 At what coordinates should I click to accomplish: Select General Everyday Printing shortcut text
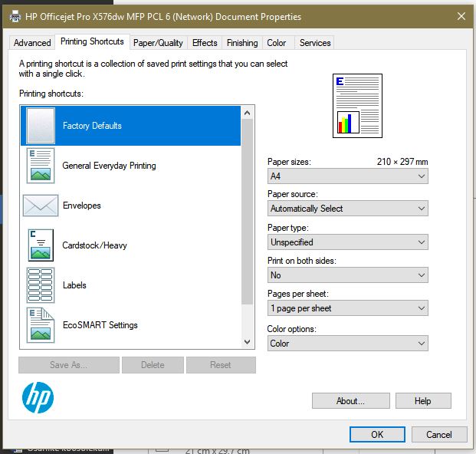110,166
